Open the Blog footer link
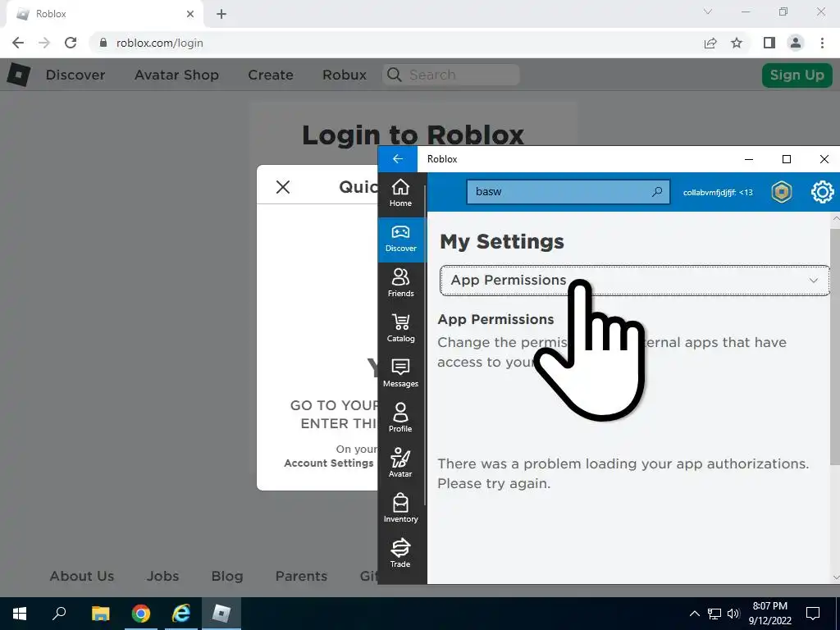Viewport: 840px width, 630px height. tap(227, 576)
